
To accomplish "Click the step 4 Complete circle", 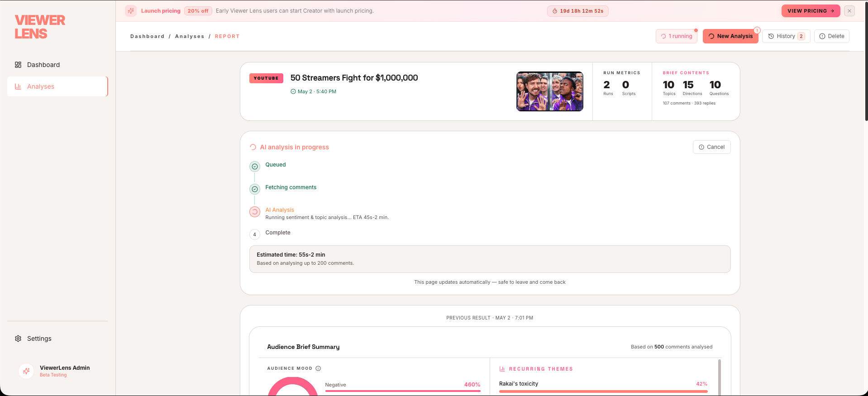I will click(x=255, y=234).
